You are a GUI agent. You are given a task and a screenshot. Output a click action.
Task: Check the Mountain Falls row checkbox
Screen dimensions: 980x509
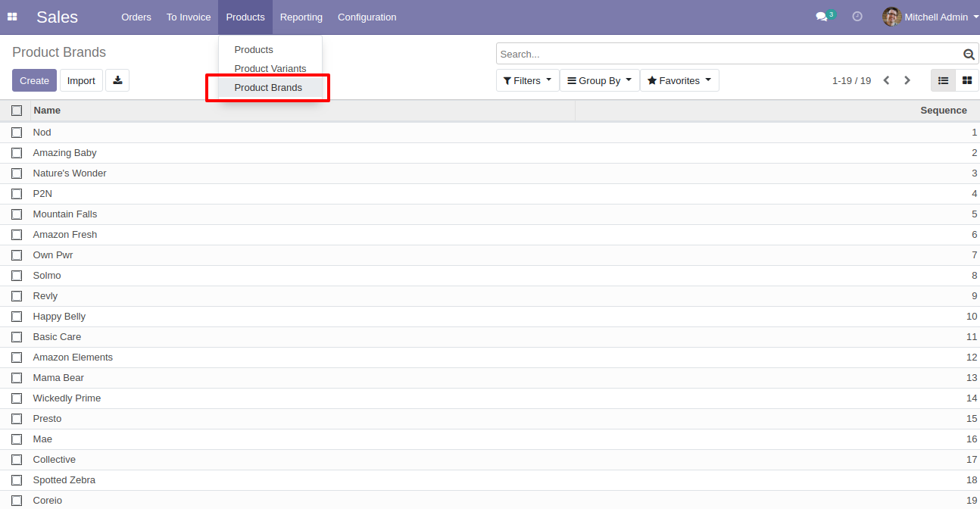pos(17,214)
